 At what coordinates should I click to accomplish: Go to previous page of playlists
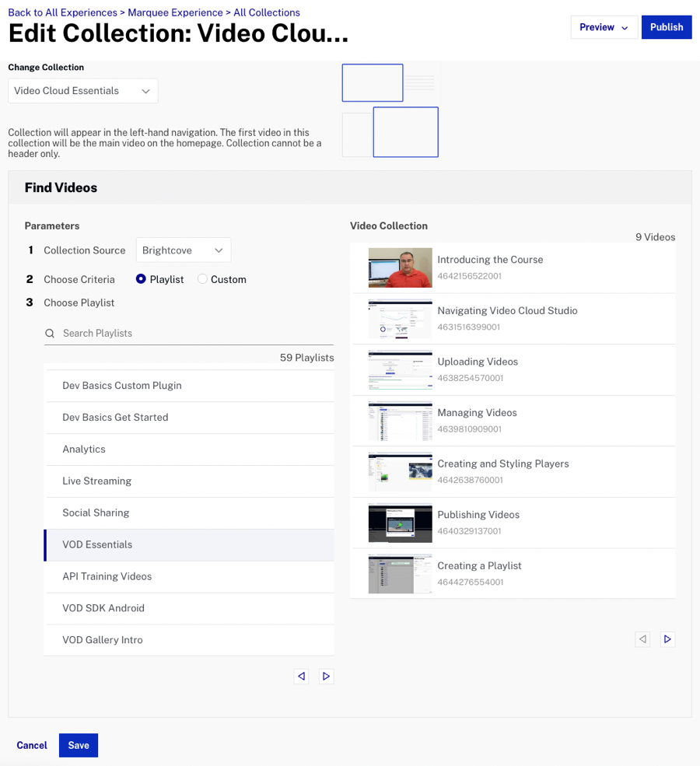coord(302,676)
